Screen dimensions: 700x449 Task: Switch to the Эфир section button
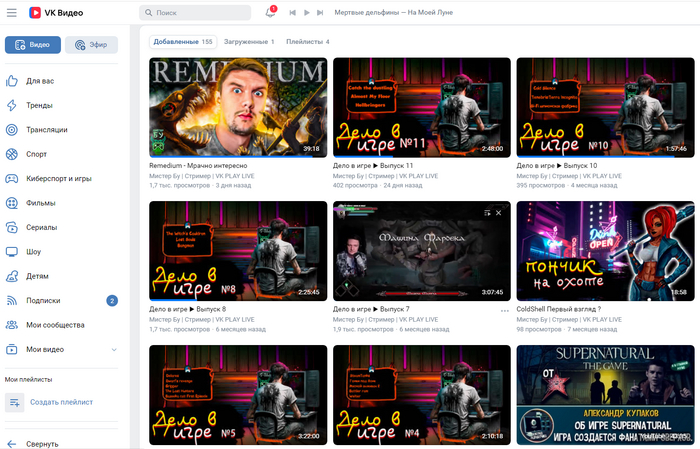(x=92, y=45)
